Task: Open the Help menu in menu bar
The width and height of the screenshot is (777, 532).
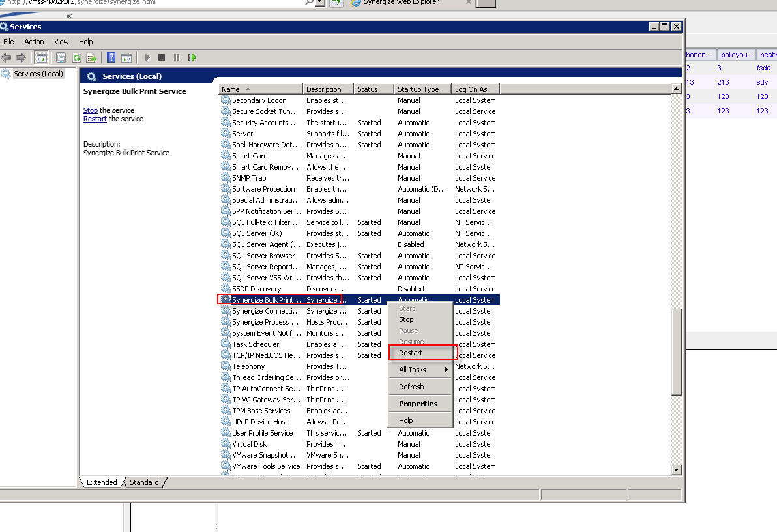Action: [x=86, y=42]
